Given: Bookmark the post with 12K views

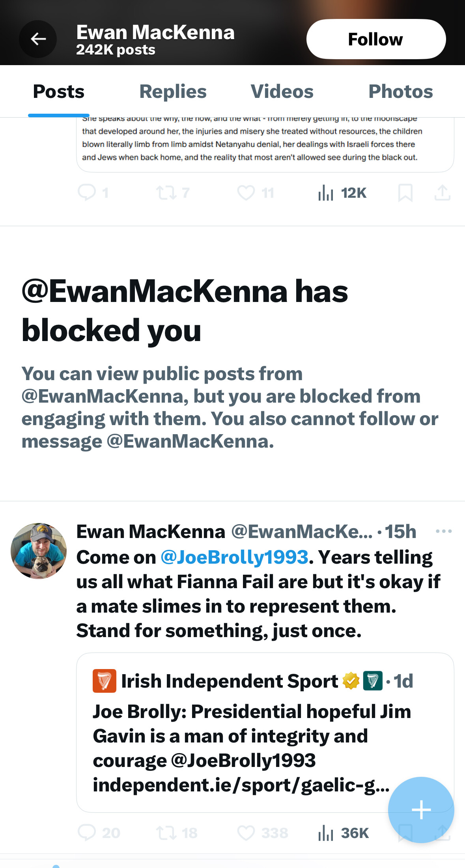Looking at the screenshot, I should point(405,193).
